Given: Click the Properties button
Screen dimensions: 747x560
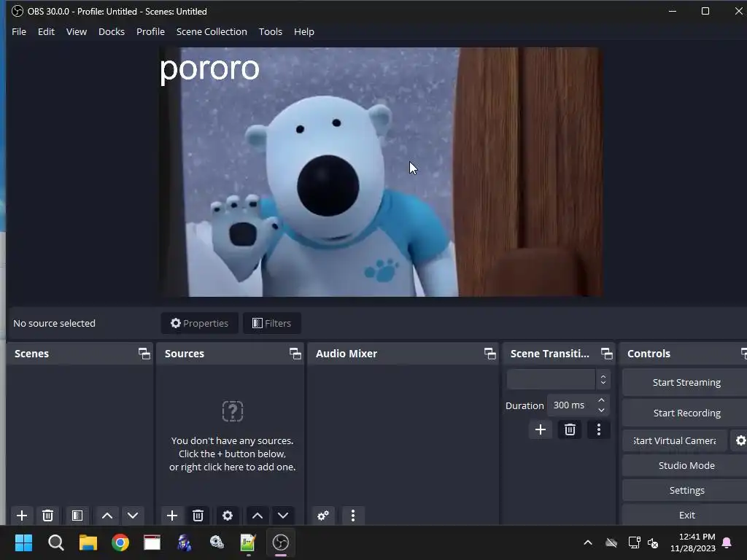Looking at the screenshot, I should pyautogui.click(x=200, y=323).
